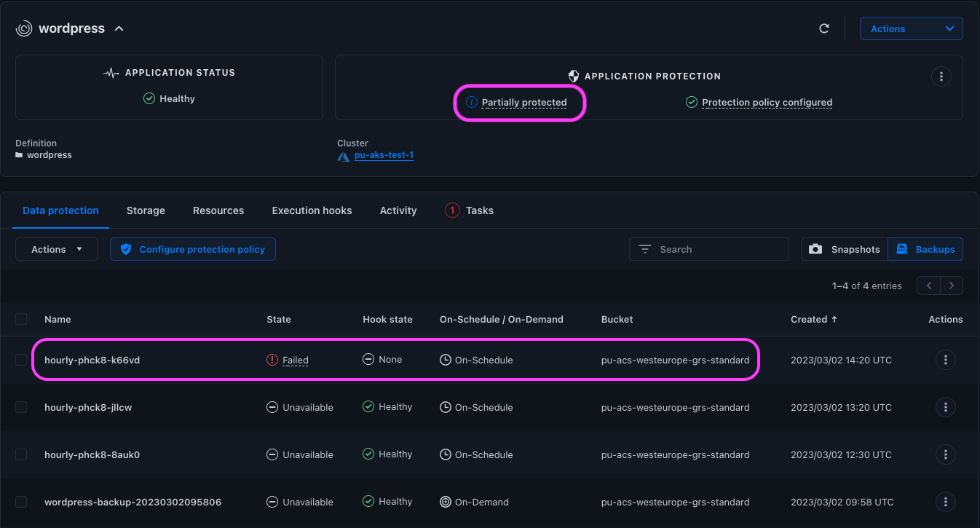Expand the Actions dropdown in Data protection
The height and width of the screenshot is (528, 980).
click(x=57, y=249)
